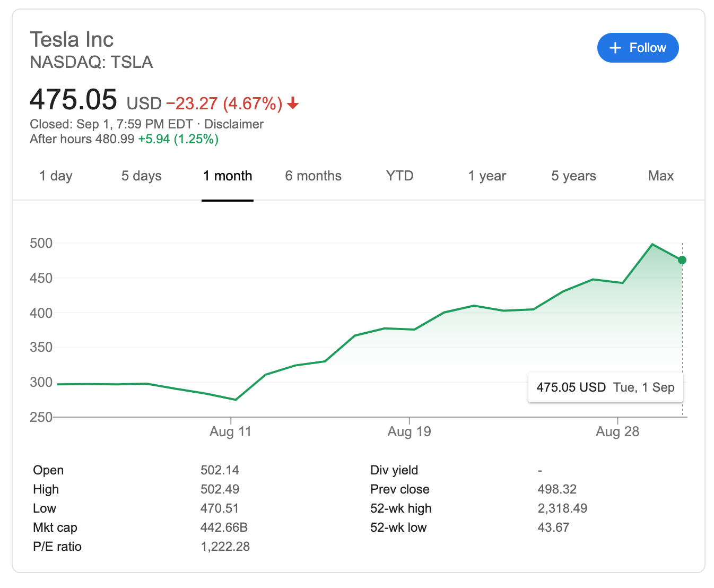Follow Tesla Inc stock
This screenshot has height=588, width=714.
pos(638,48)
